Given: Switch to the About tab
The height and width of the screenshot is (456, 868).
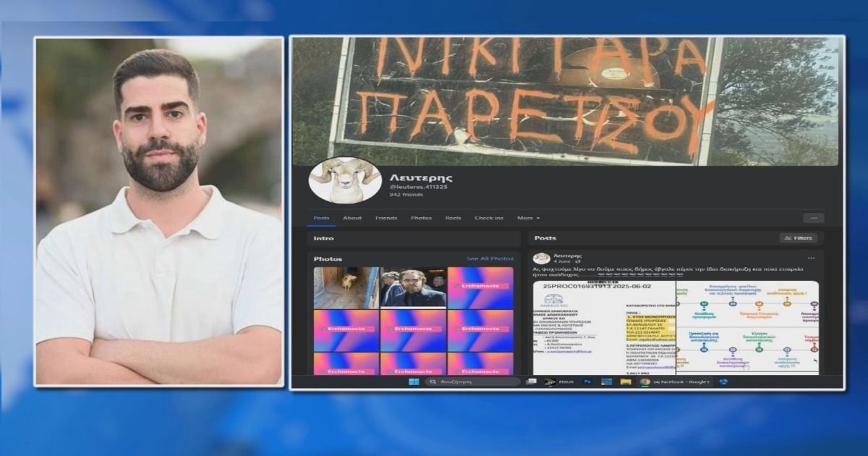Looking at the screenshot, I should click(352, 218).
